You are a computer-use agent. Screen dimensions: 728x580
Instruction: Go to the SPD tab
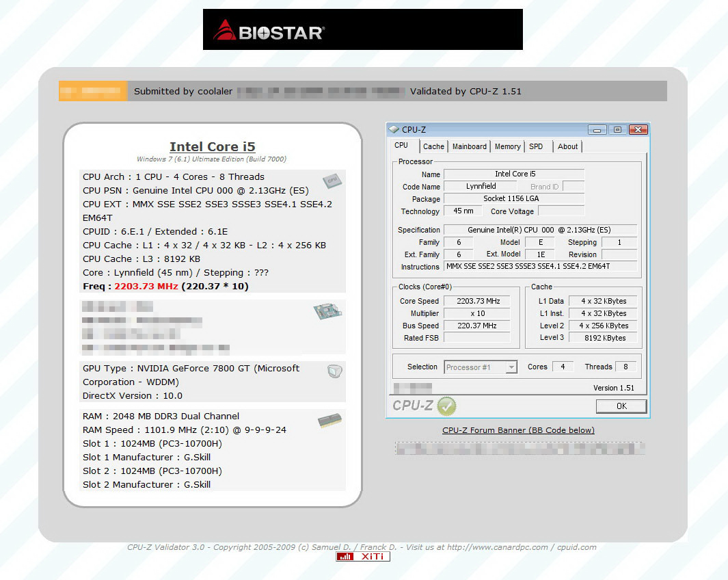(x=537, y=146)
